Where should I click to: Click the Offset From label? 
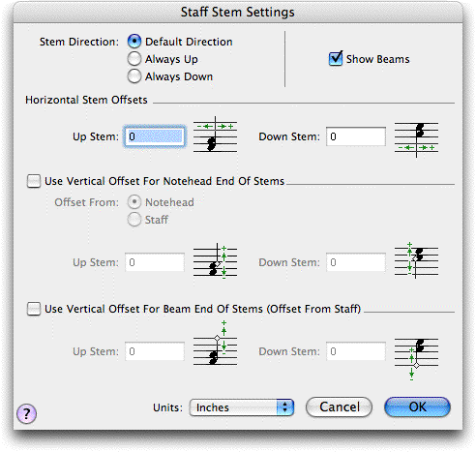coord(86,202)
